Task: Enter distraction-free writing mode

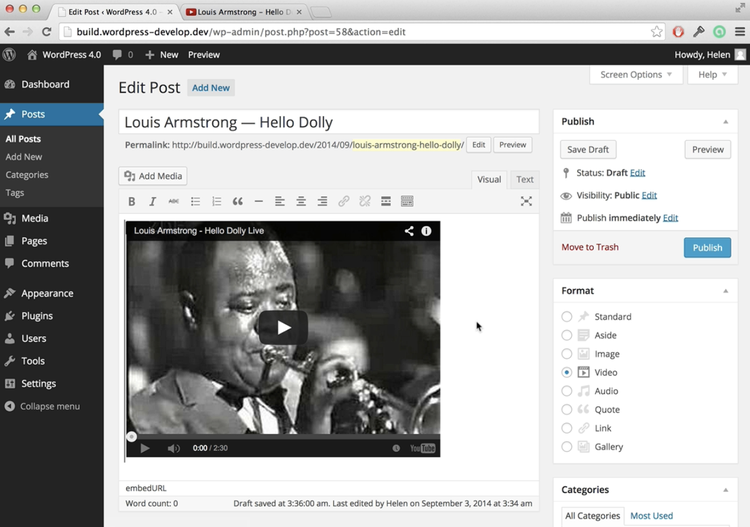Action: click(x=526, y=201)
